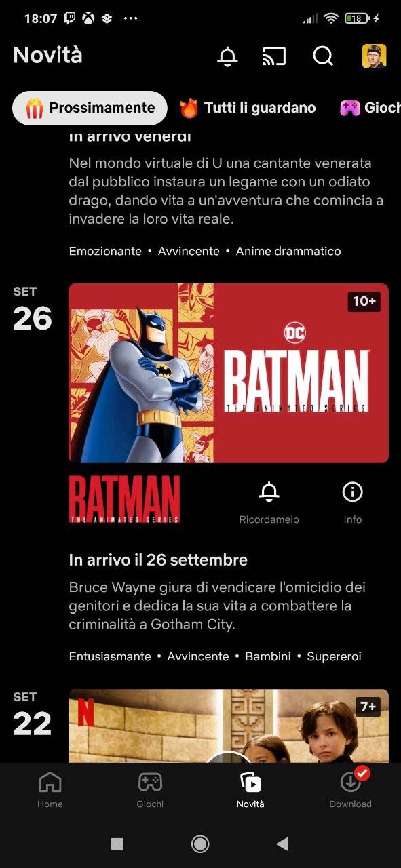
Task: Tap Novità in the bottom navigation
Action: pos(250,790)
